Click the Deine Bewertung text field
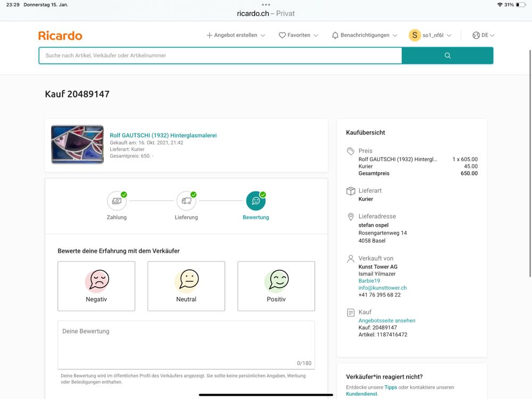The image size is (532, 399). tap(186, 344)
